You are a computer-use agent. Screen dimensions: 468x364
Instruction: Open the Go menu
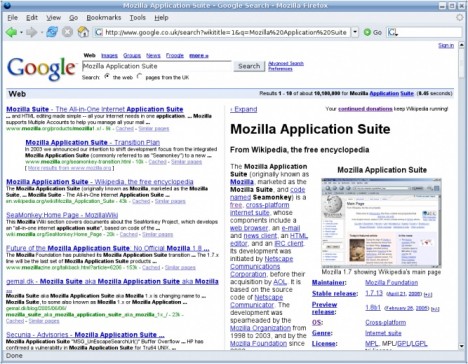(x=73, y=18)
